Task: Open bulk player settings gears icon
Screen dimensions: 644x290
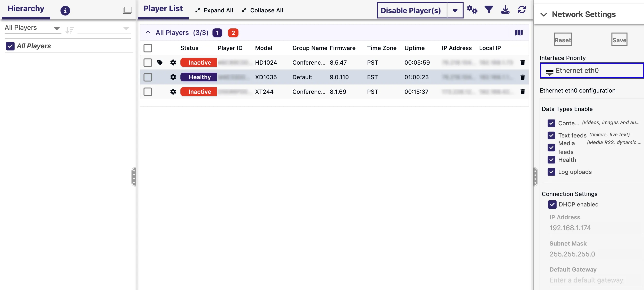Action: (472, 10)
